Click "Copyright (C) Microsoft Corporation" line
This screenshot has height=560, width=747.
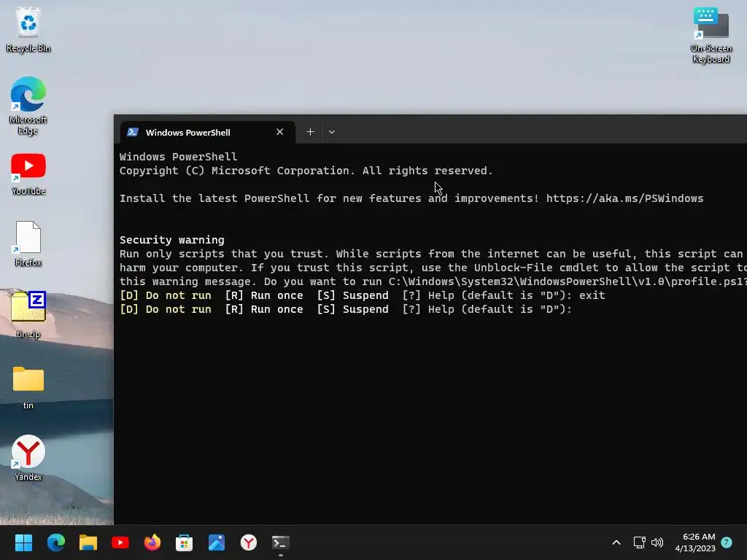[306, 171]
